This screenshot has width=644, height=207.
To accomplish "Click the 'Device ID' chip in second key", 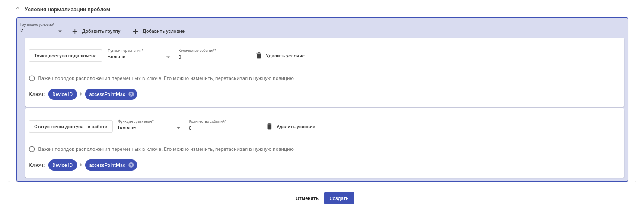I will click(x=62, y=165).
